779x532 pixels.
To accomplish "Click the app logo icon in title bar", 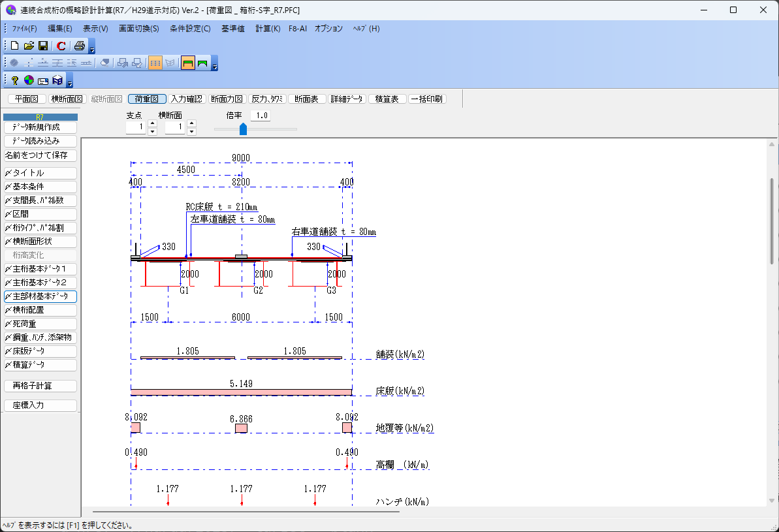I will [11, 10].
